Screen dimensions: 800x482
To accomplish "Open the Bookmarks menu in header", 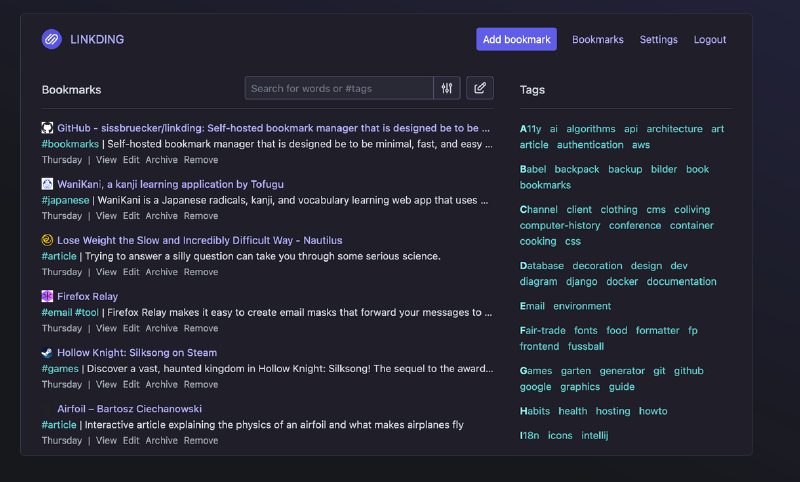I will [x=597, y=40].
